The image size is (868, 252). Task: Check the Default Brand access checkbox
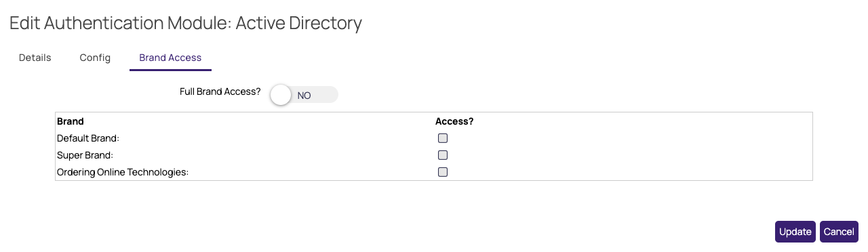click(x=443, y=138)
